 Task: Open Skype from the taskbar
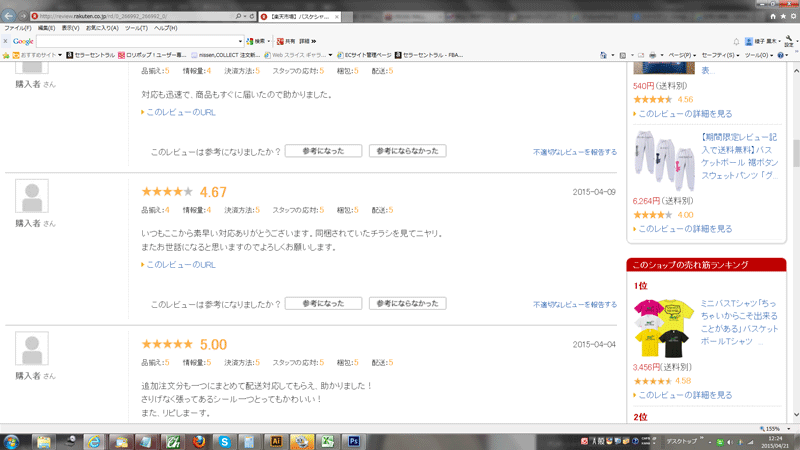click(225, 440)
